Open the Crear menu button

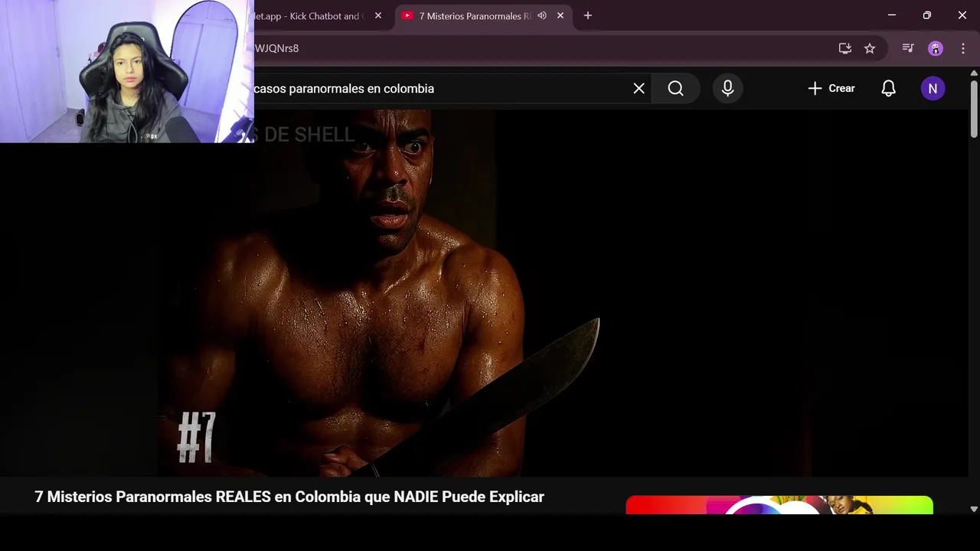831,89
